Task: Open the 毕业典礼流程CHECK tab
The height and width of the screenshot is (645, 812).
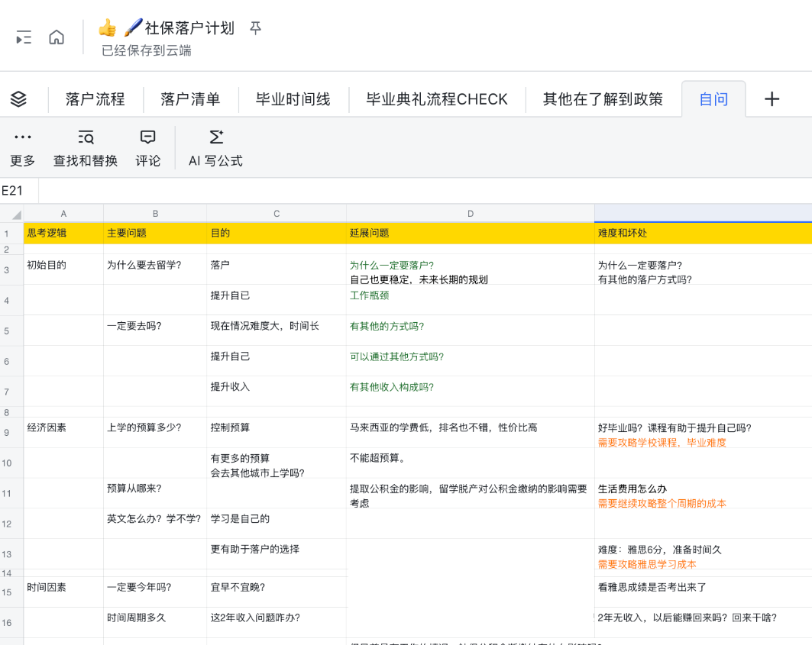Action: pyautogui.click(x=437, y=99)
